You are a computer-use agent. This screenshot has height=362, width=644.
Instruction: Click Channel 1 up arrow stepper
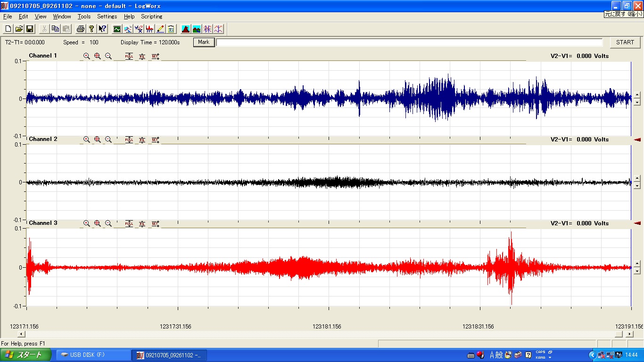pyautogui.click(x=637, y=95)
